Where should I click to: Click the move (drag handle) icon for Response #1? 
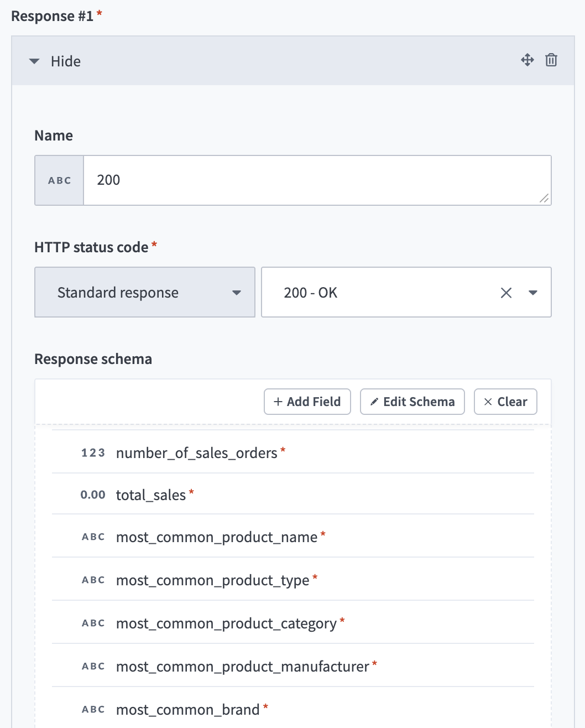[x=527, y=60]
